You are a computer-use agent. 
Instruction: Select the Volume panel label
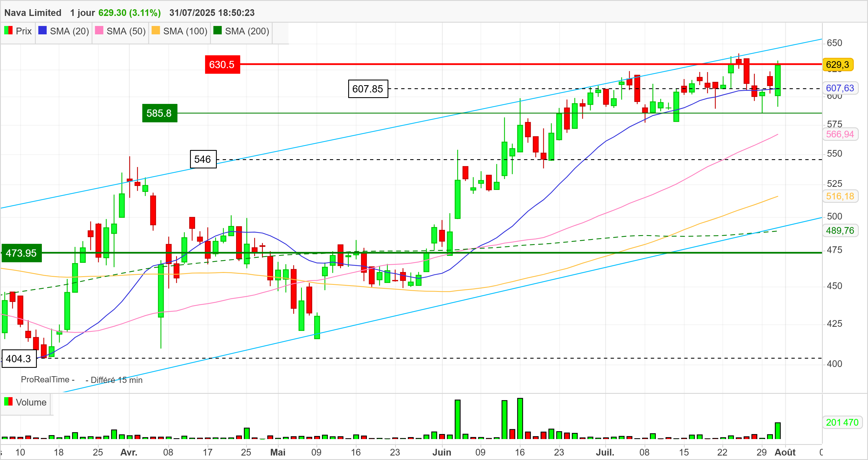click(x=31, y=402)
